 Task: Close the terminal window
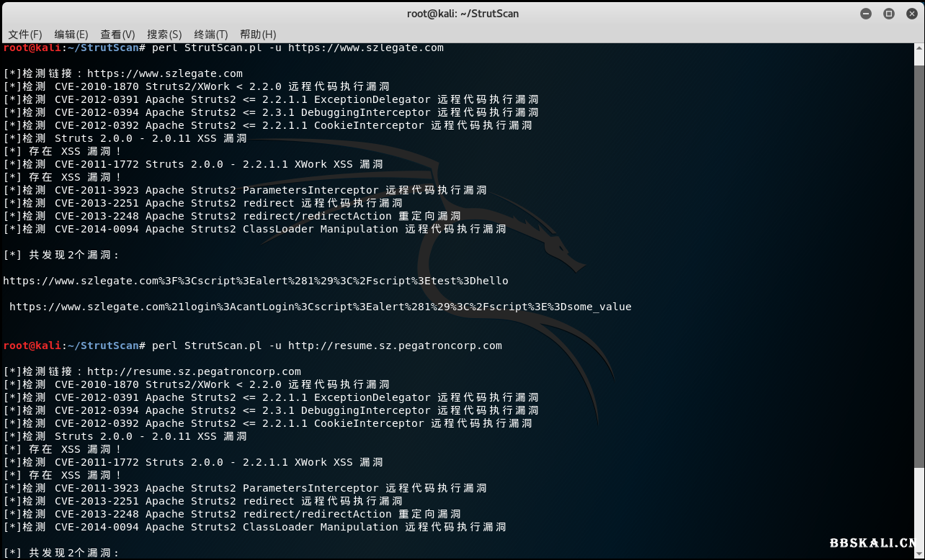[x=911, y=14]
